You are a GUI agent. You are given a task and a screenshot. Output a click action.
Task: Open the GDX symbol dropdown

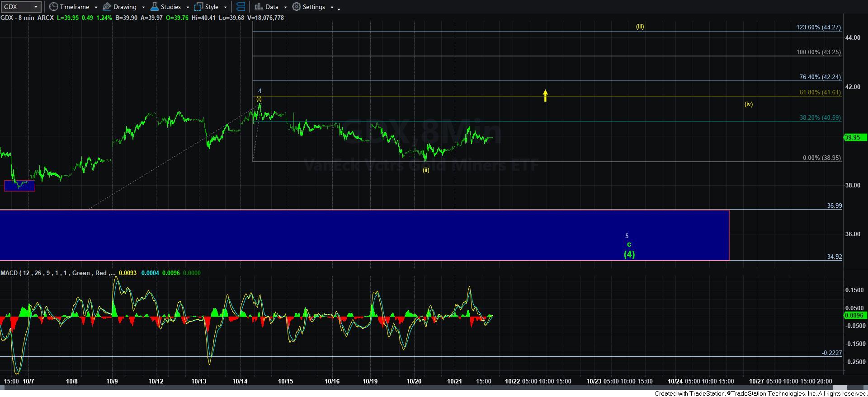[21, 7]
